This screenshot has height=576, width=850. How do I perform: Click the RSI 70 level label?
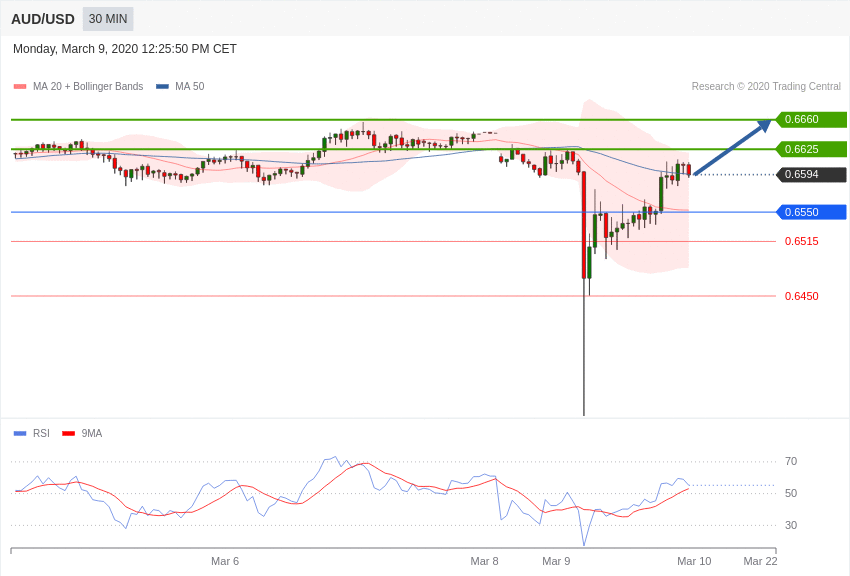click(791, 461)
